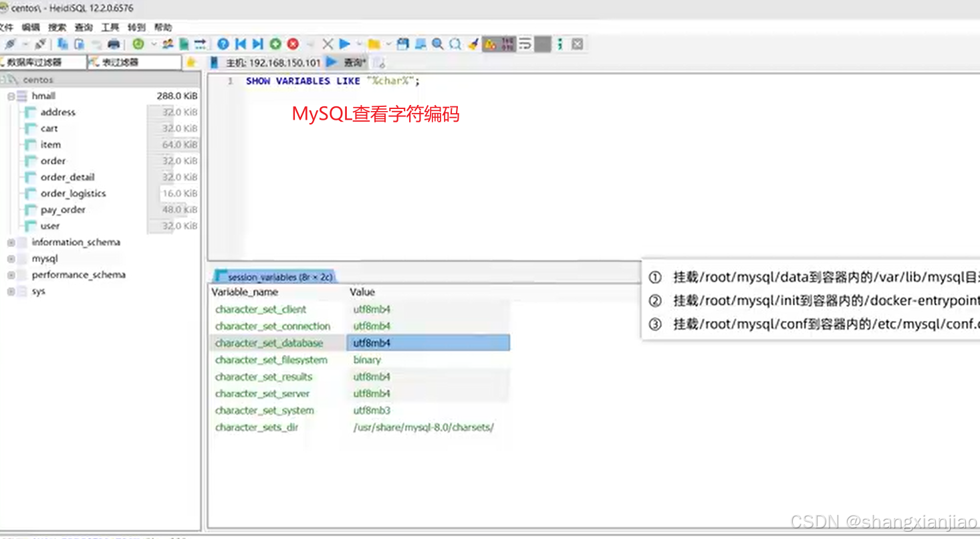This screenshot has width=980, height=539.
Task: Open a new query tab icon
Action: pos(379,63)
